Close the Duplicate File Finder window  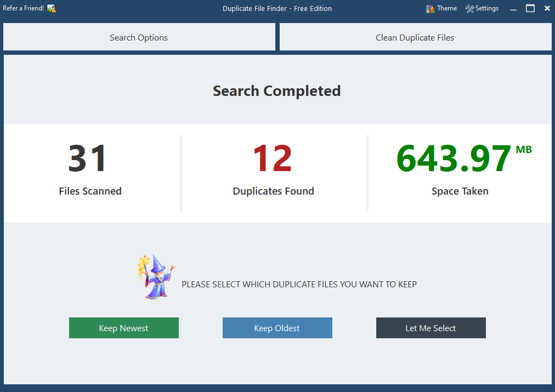(547, 8)
